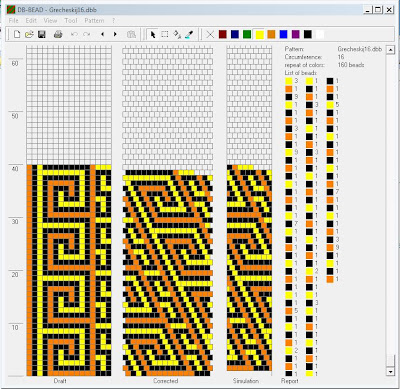Image resolution: width=400 pixels, height=389 pixels.
Task: Shift the pattern right with the arrow
Action: coord(115,34)
